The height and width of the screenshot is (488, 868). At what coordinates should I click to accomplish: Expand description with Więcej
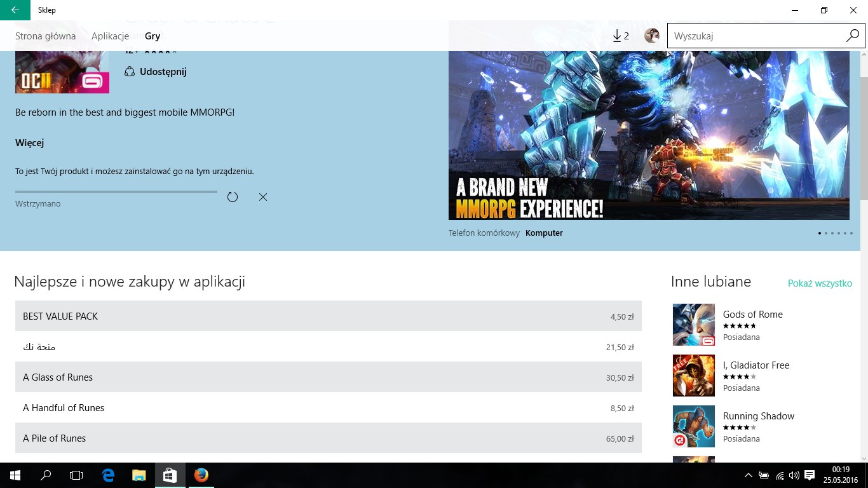point(29,143)
